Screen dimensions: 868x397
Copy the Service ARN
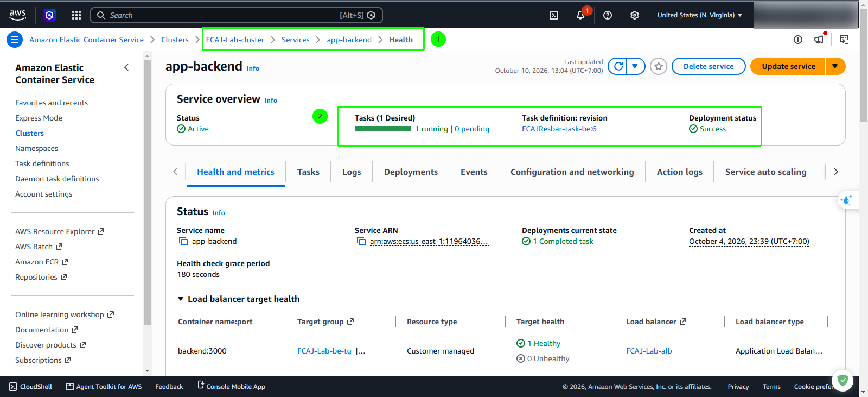pyautogui.click(x=361, y=241)
